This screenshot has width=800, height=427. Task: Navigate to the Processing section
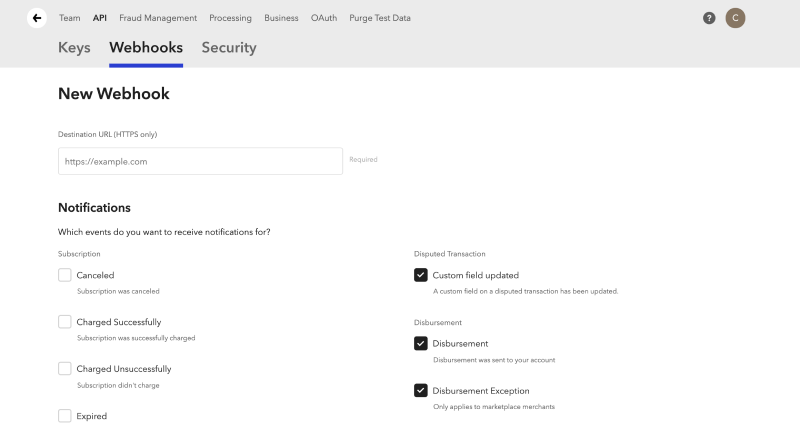point(230,18)
